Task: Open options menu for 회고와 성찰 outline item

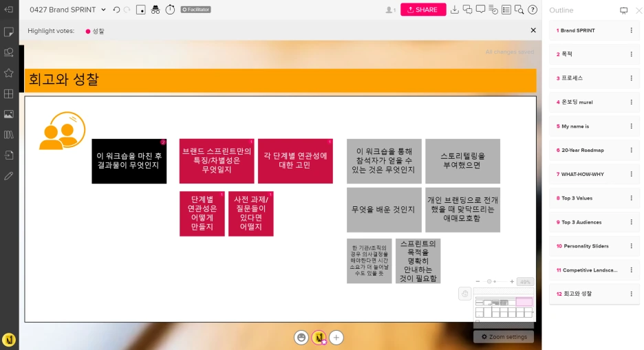Action: [631, 294]
